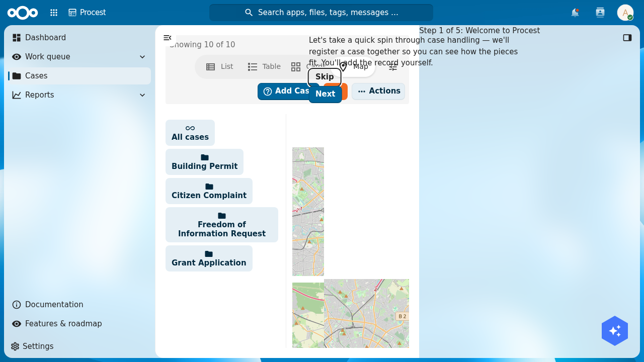
Task: Skip the welcome tour
Action: pos(325,77)
